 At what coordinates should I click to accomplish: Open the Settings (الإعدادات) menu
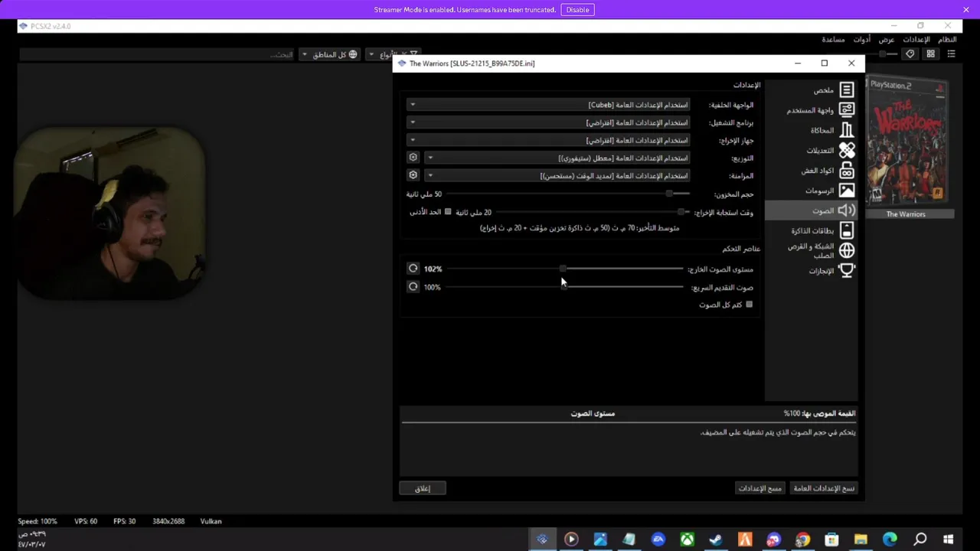(916, 39)
